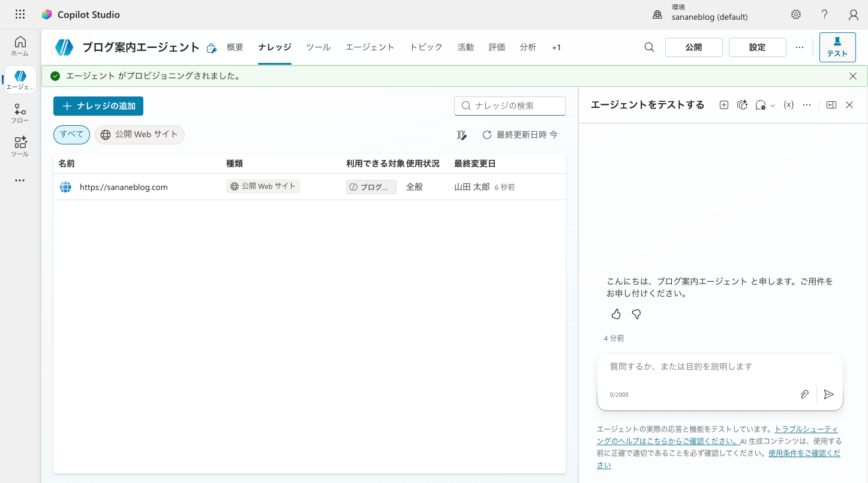
Task: Go to Home in left sidebar
Action: click(20, 46)
